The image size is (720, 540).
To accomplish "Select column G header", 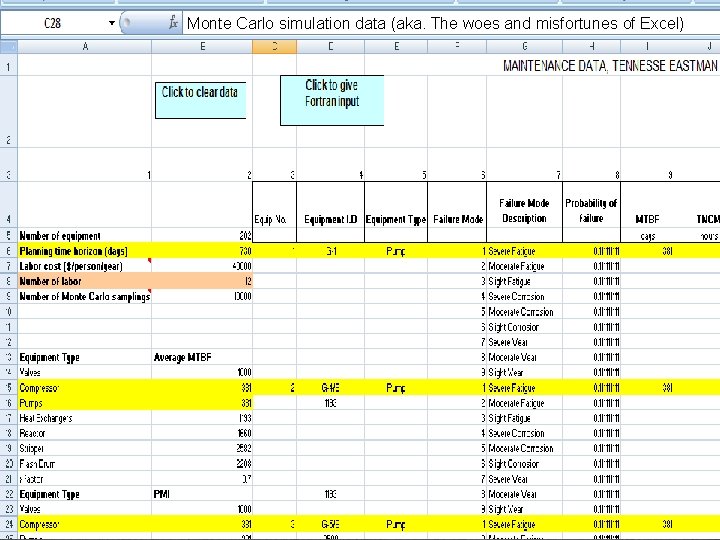I will tap(524, 46).
